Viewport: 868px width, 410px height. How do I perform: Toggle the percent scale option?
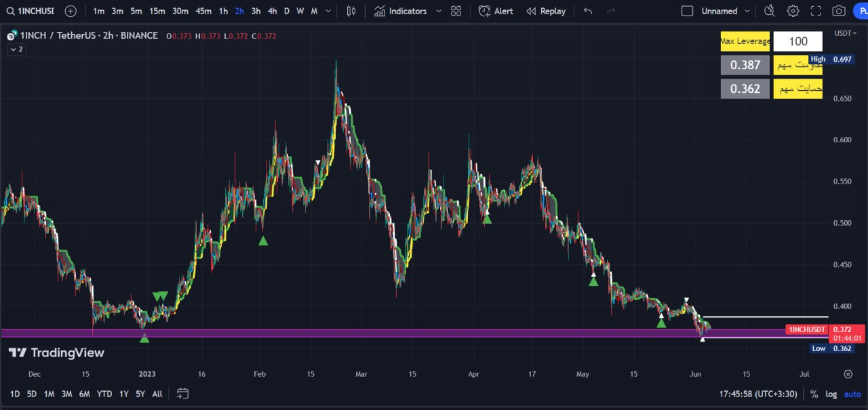click(x=814, y=394)
